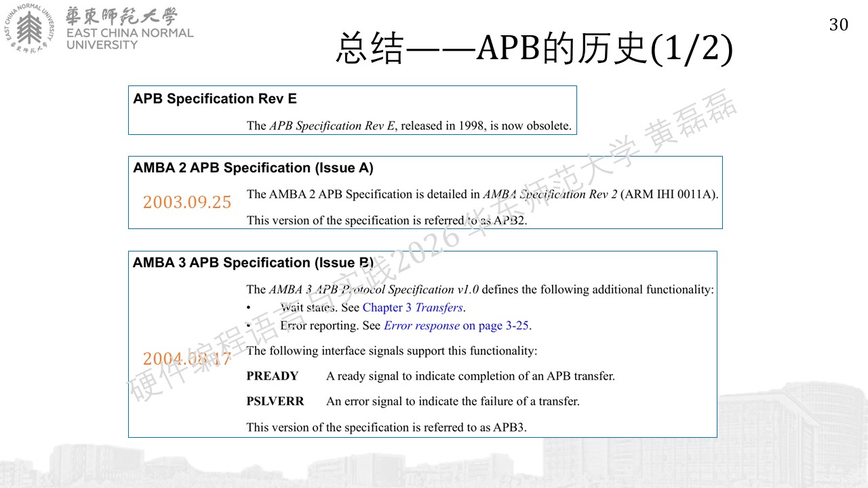The height and width of the screenshot is (488, 868).
Task: Click the slide number 30
Action: [x=839, y=25]
